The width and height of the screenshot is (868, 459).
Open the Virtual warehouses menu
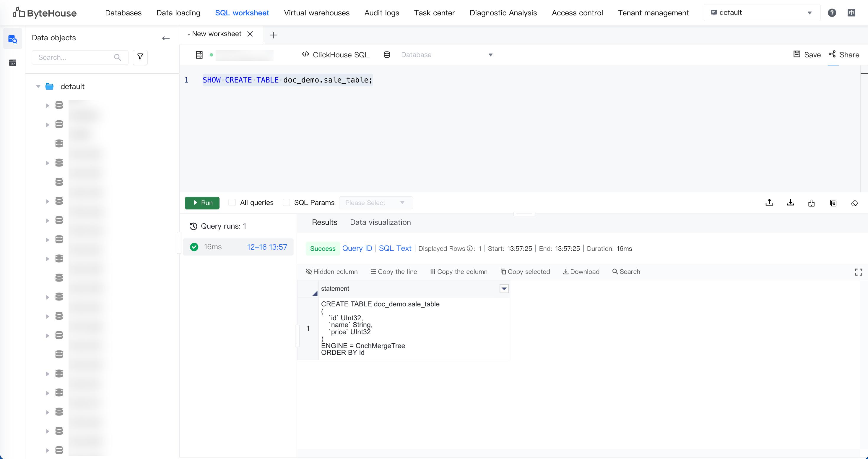coord(316,13)
